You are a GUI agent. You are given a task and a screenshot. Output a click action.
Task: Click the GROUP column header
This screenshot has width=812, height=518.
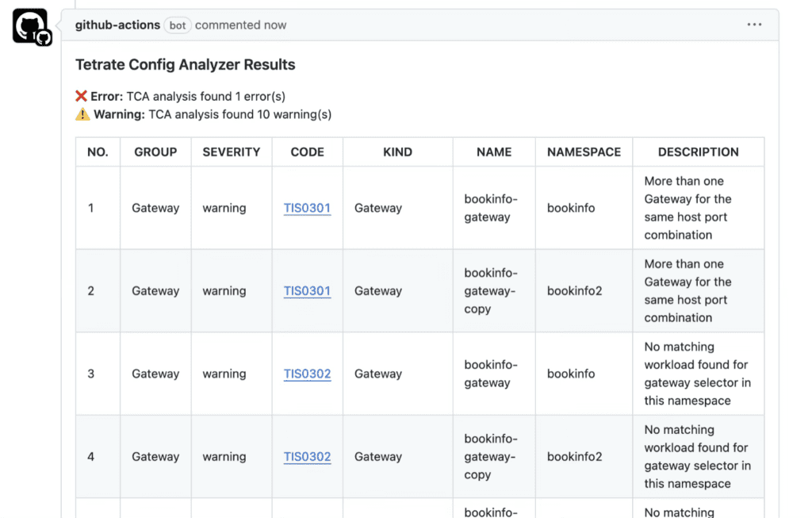[x=155, y=152]
